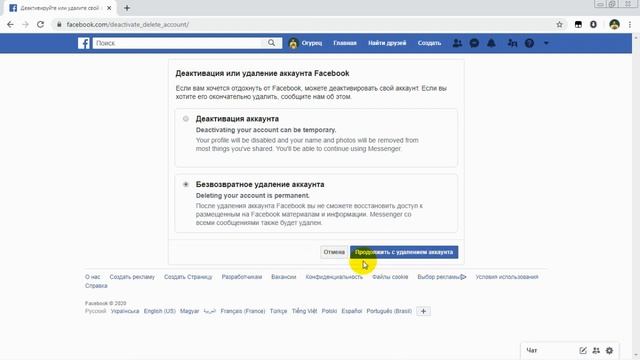Click the search magnifier icon
Image resolution: width=640 pixels, height=360 pixels.
(271, 43)
